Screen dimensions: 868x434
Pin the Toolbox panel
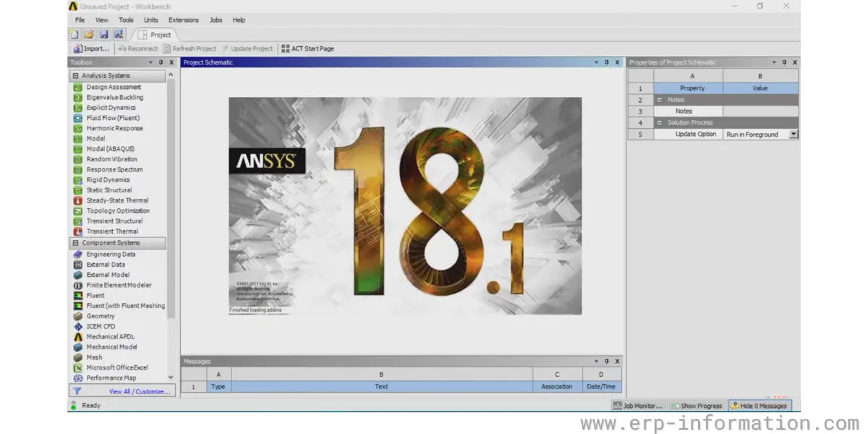161,62
